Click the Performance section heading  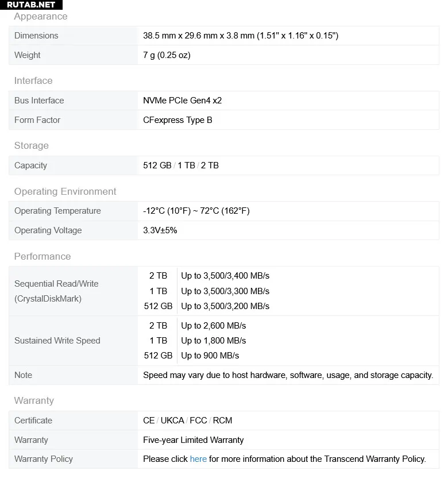click(43, 256)
